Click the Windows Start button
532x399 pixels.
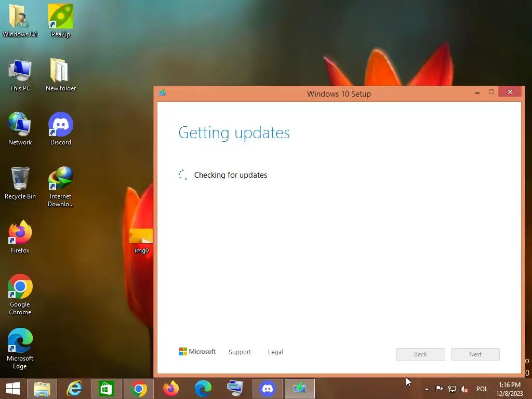[13, 389]
